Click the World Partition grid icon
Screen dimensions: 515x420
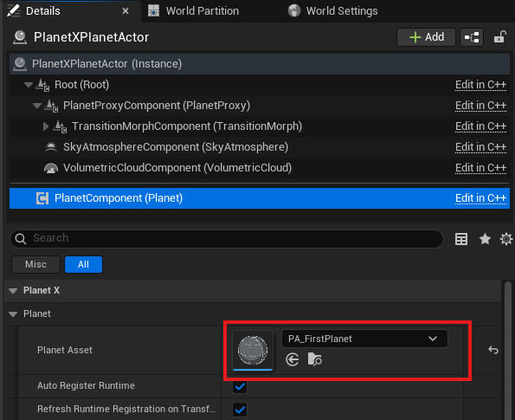[153, 11]
